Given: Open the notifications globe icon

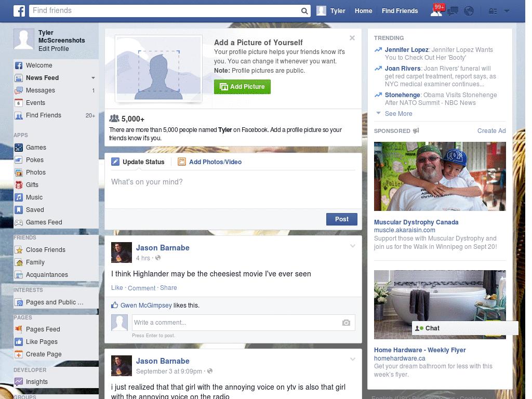Looking at the screenshot, I should pyautogui.click(x=469, y=11).
